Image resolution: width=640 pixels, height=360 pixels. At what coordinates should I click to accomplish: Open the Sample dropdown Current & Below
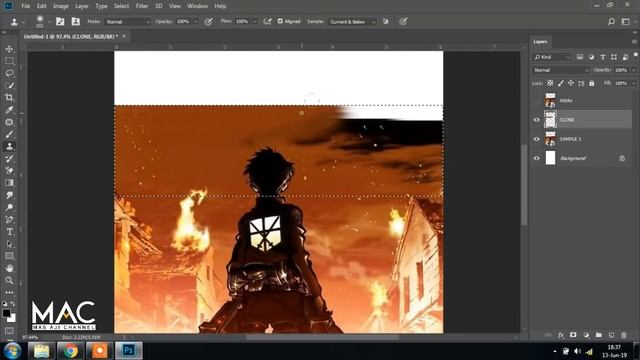[x=351, y=22]
